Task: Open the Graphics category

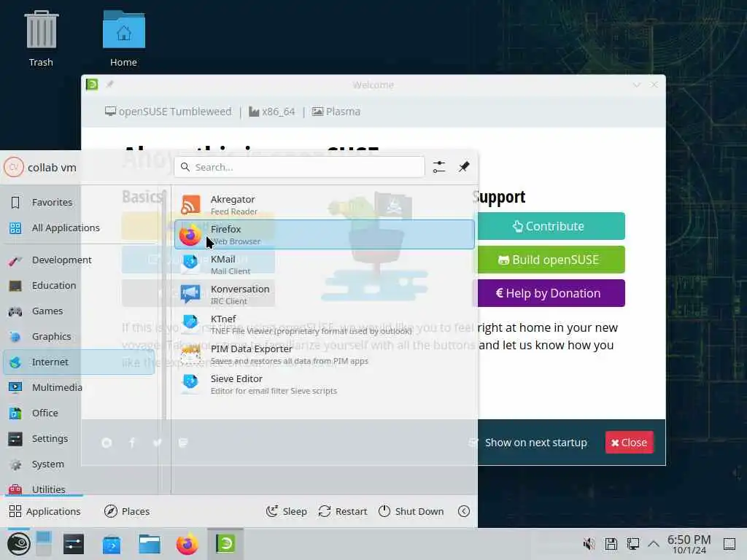Action: pos(79,337)
